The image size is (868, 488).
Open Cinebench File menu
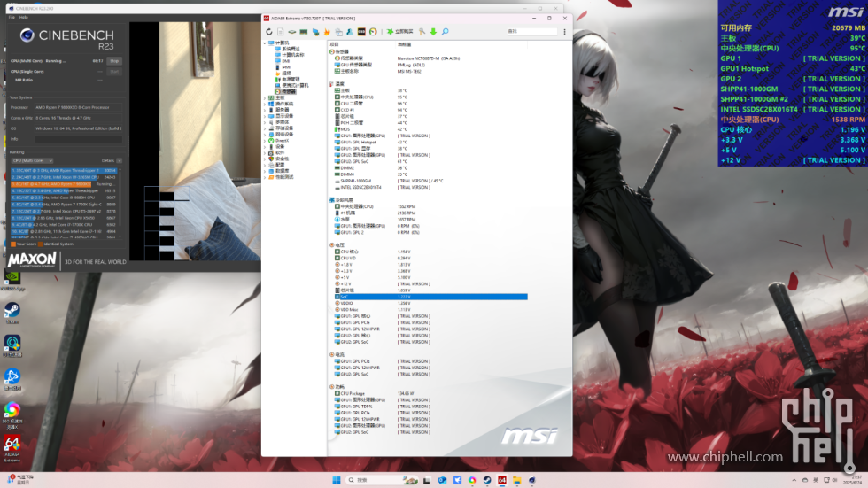pos(12,17)
